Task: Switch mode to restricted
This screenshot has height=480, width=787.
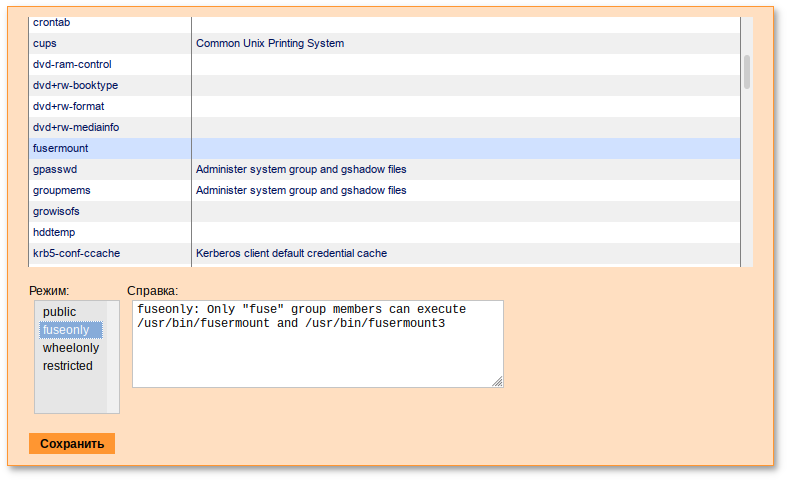Action: pos(67,366)
